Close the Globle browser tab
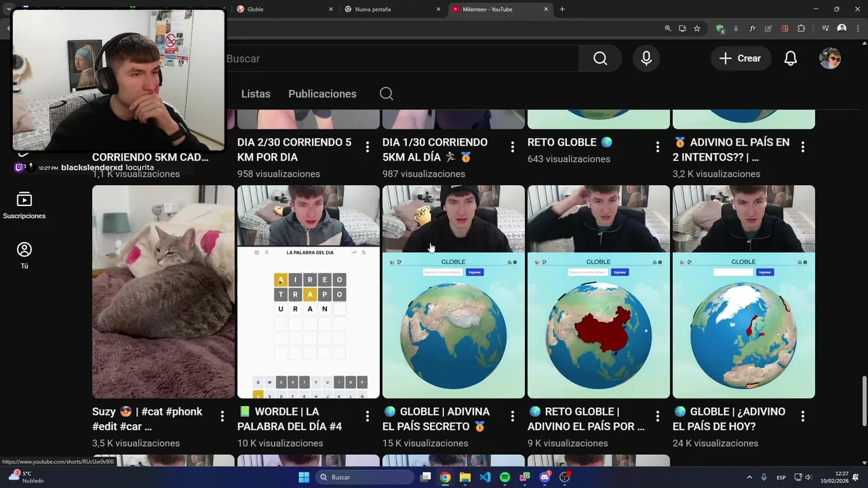Screen dimensions: 868x488 tap(331, 9)
